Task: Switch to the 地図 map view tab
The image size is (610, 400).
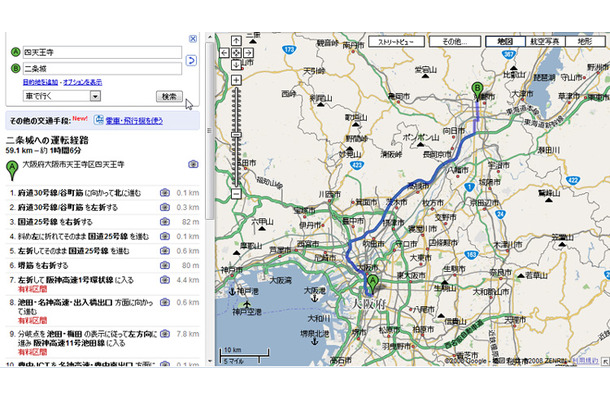Action: pyautogui.click(x=505, y=41)
